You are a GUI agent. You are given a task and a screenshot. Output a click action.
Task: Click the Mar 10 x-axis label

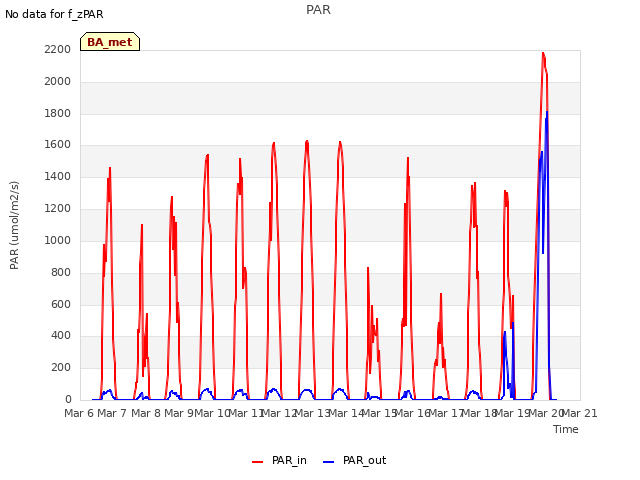click(x=212, y=413)
